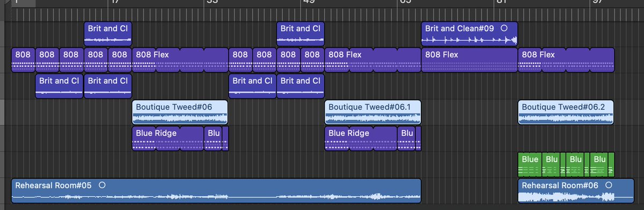Select the first Blue Ridge region at bar 21
This screenshot has width=644, height=210.
point(168,139)
